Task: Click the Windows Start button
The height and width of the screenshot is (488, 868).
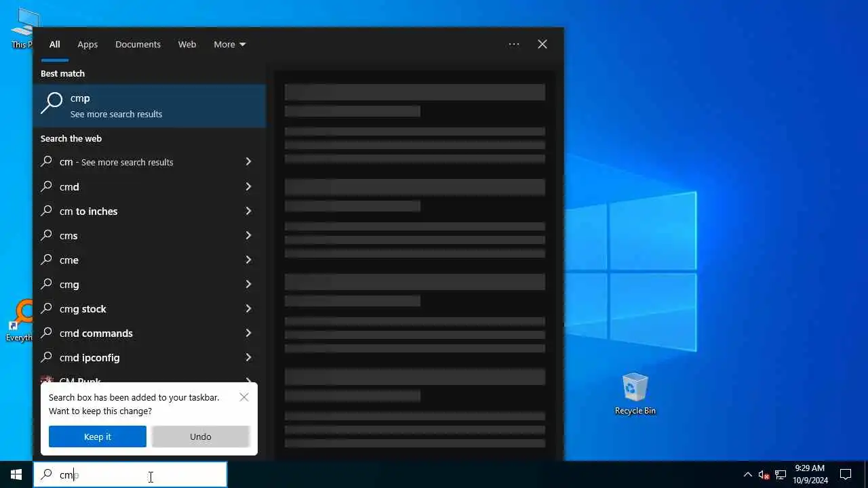Action: (x=16, y=474)
